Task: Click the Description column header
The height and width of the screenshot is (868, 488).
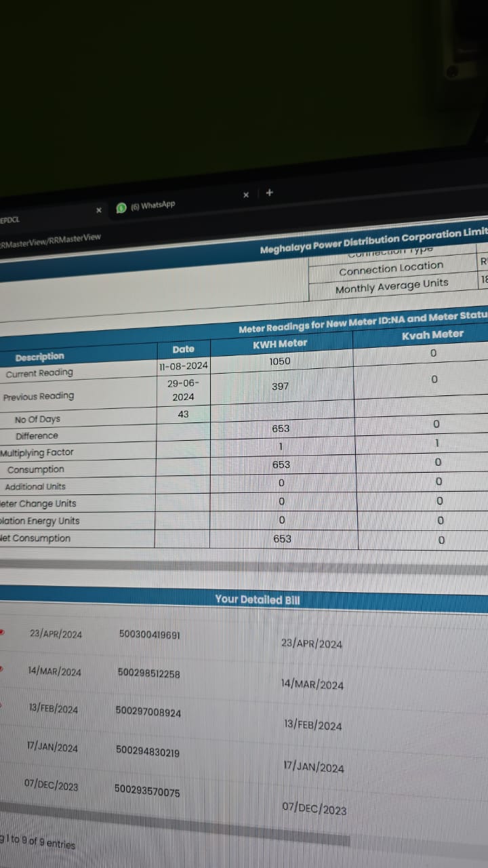Action: 40,357
